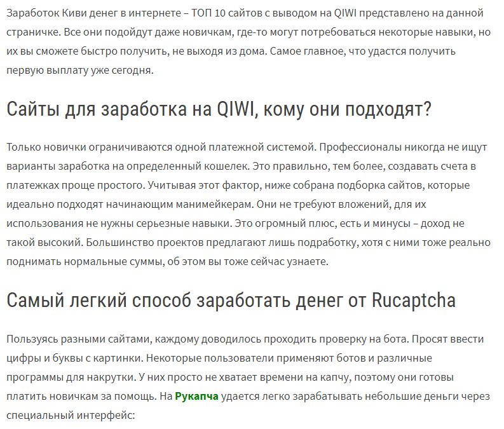Click text 'идеально подходят начинающим манимейкерам.'

pos(130,205)
